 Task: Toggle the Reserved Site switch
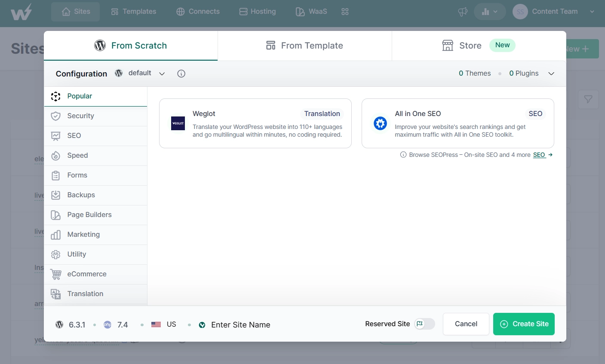(424, 324)
